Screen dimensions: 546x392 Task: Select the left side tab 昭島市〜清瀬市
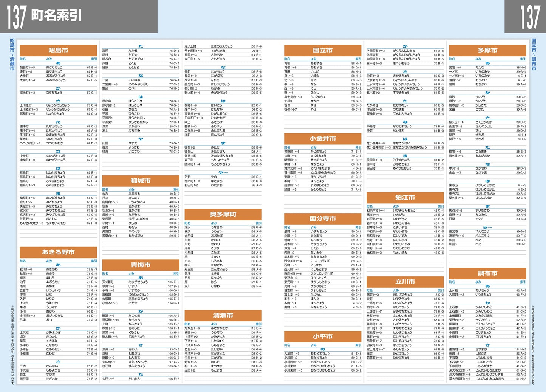point(12,54)
